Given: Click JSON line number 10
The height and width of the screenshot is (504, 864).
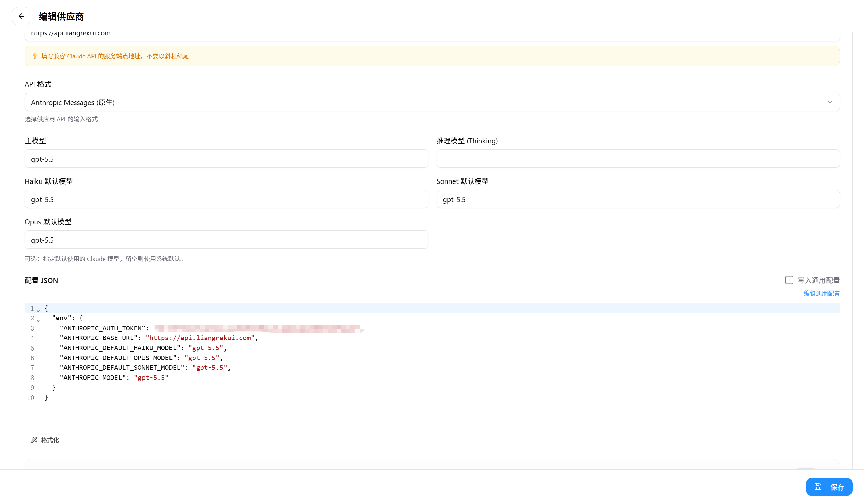Looking at the screenshot, I should pos(31,397).
